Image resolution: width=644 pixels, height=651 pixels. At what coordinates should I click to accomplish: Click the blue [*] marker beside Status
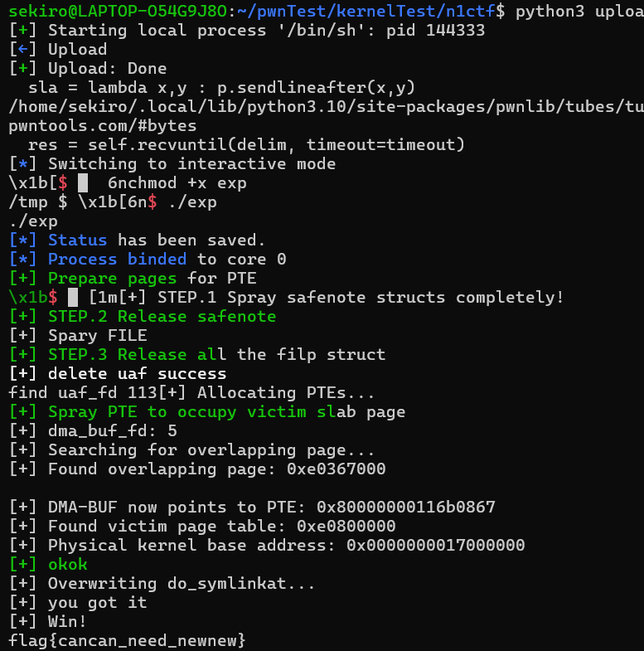pyautogui.click(x=23, y=240)
